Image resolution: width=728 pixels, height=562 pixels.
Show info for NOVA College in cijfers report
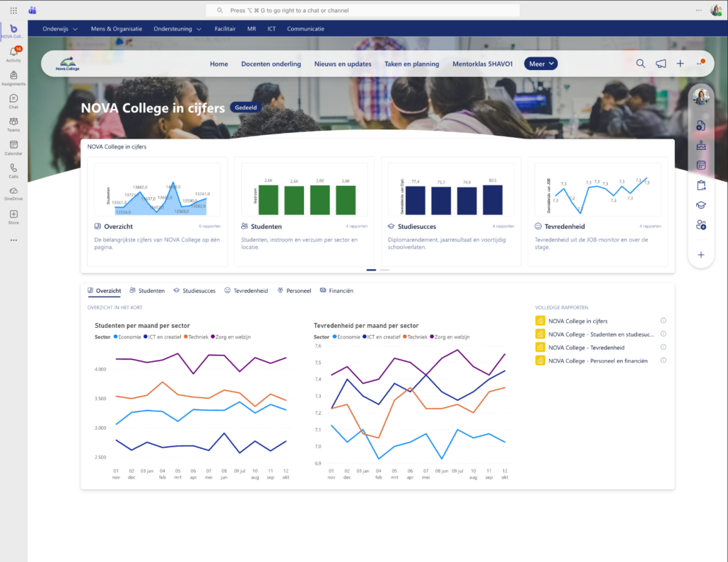664,320
